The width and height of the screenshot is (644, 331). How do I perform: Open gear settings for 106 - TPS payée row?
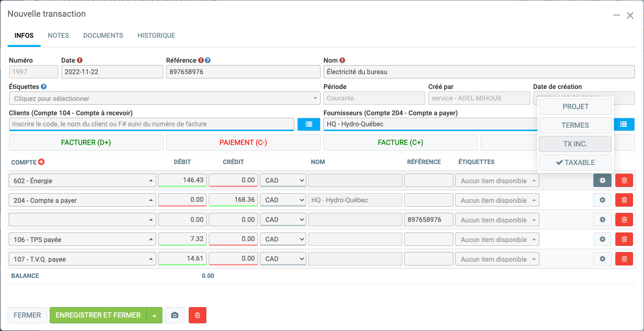(602, 240)
